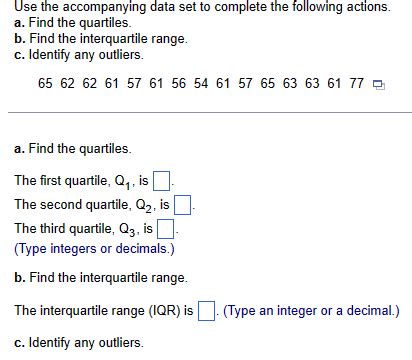Focus the third quartile Q3 answer box
The width and height of the screenshot is (412, 360).
pos(166,229)
